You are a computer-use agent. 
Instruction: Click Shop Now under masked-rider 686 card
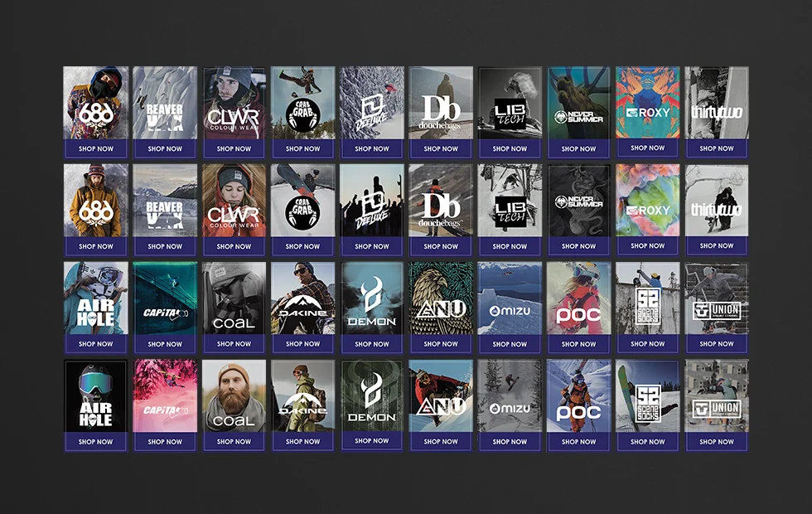coord(96,148)
